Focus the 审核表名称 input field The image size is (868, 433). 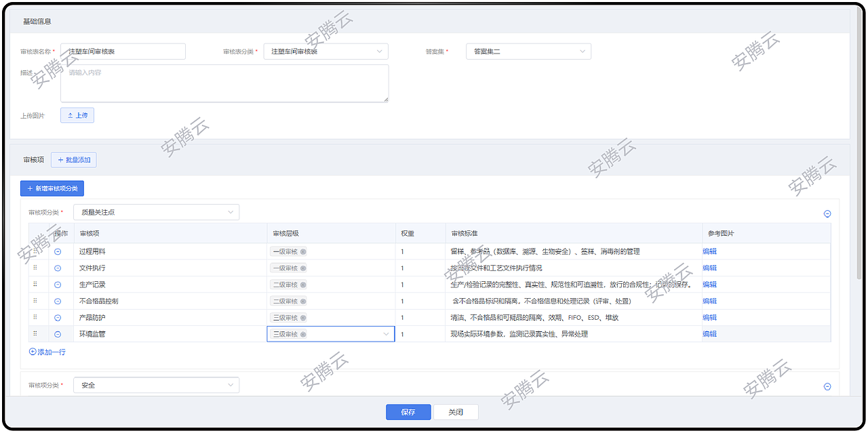123,51
